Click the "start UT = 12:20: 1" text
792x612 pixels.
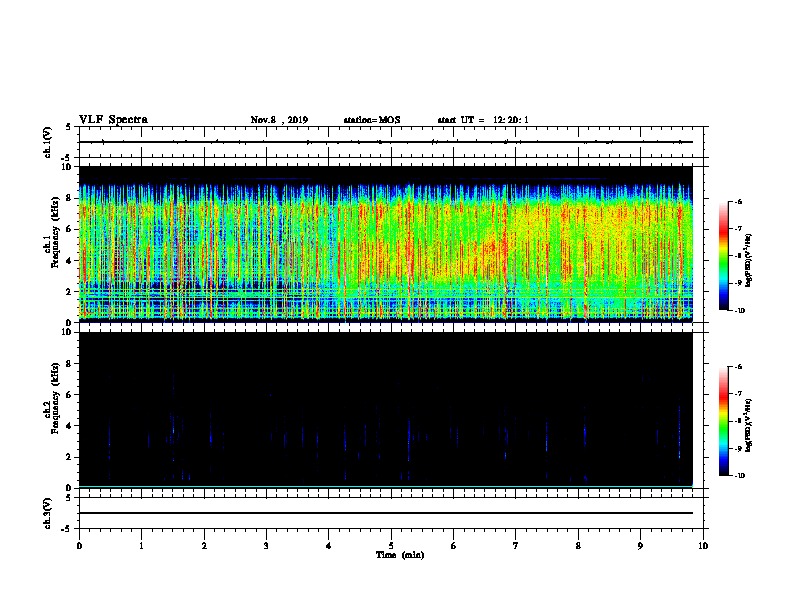click(x=483, y=120)
